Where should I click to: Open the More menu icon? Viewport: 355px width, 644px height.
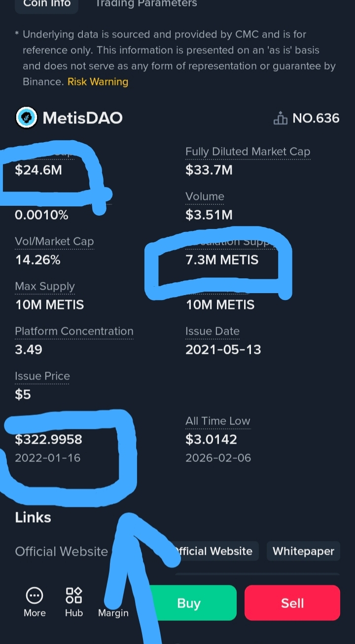pyautogui.click(x=35, y=596)
